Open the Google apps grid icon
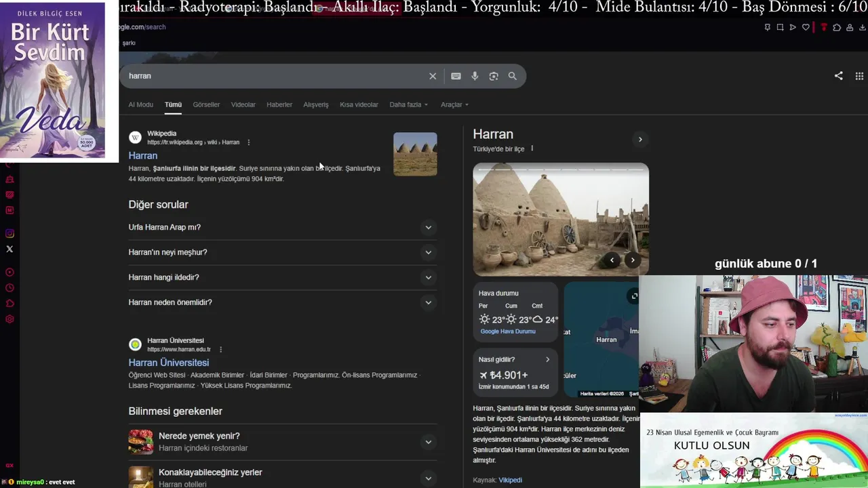This screenshot has height=488, width=868. [x=859, y=76]
